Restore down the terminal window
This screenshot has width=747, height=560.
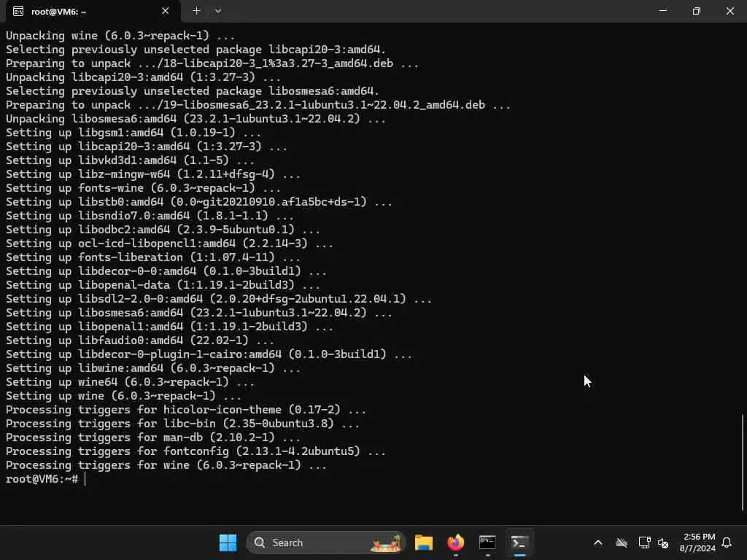pyautogui.click(x=696, y=10)
